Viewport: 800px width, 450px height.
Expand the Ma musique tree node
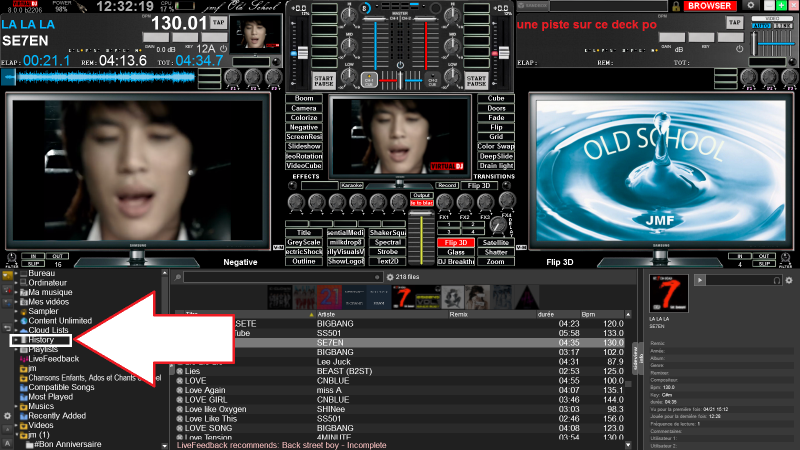16,292
